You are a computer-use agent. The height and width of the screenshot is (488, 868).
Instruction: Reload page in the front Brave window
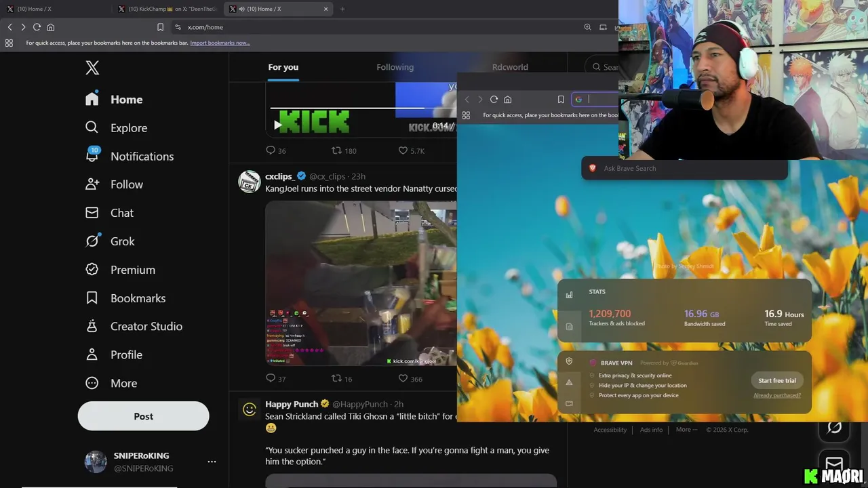pyautogui.click(x=494, y=100)
